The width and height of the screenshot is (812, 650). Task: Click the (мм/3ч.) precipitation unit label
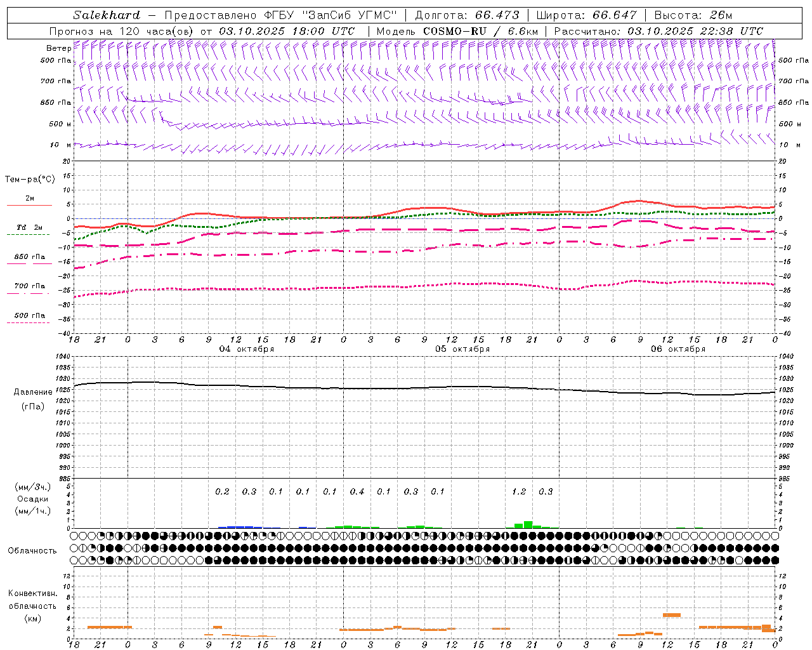coord(33,487)
